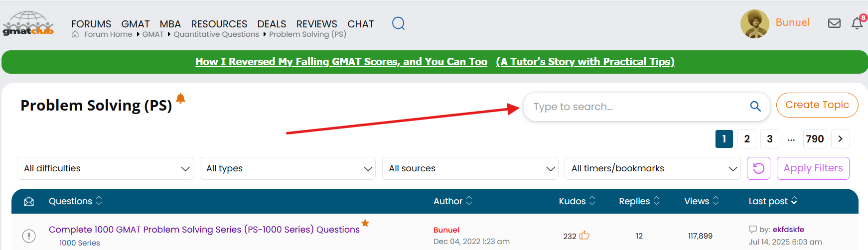Reset filters with the circular arrow icon
The image size is (868, 250).
758,168
